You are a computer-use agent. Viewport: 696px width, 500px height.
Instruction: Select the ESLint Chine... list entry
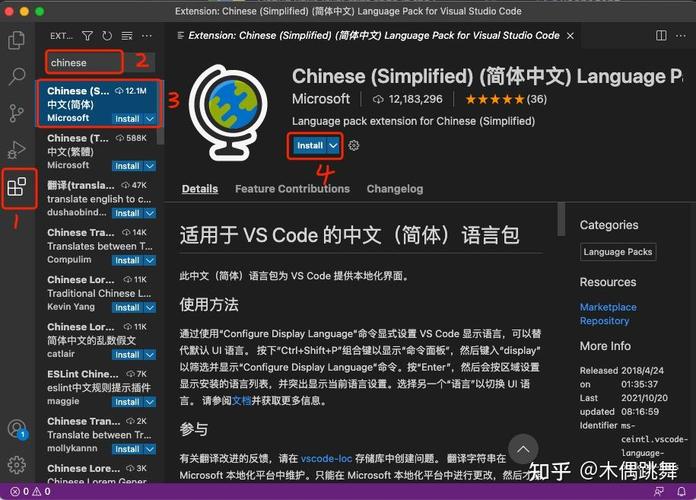pos(100,388)
